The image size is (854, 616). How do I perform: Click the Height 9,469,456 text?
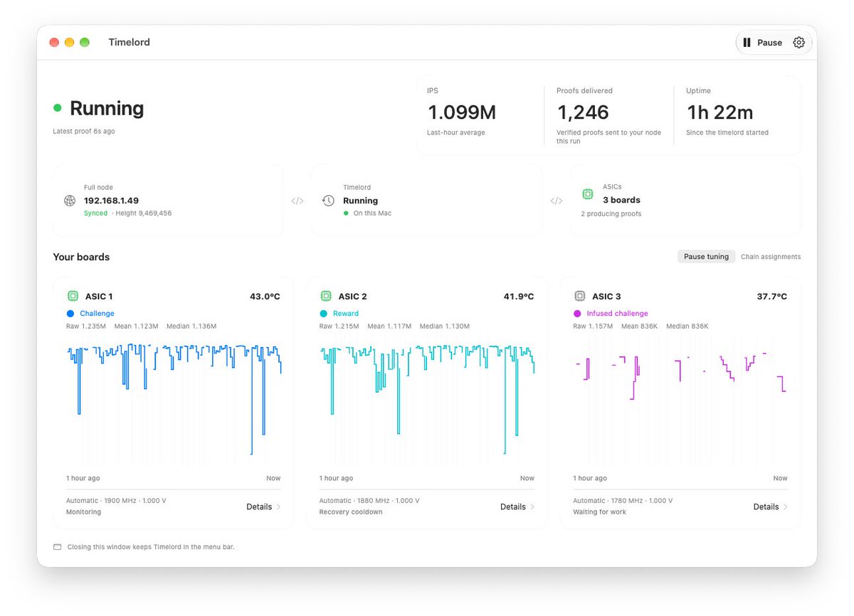coord(144,213)
